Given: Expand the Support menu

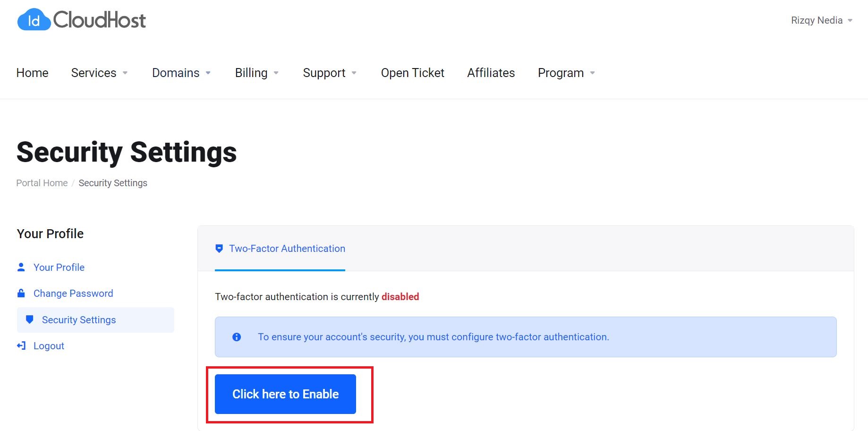Looking at the screenshot, I should coord(329,73).
